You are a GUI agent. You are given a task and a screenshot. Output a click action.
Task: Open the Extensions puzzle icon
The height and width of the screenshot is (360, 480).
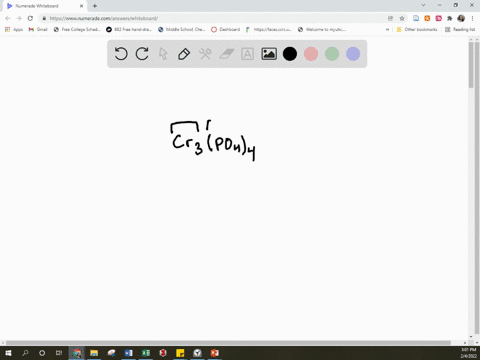(450, 18)
